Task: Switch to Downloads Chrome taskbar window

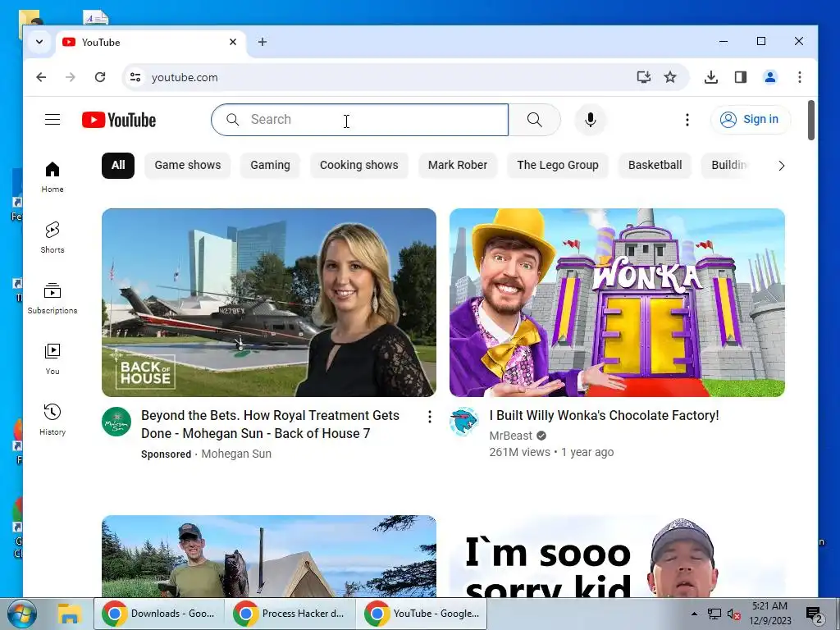Action: pyautogui.click(x=159, y=614)
